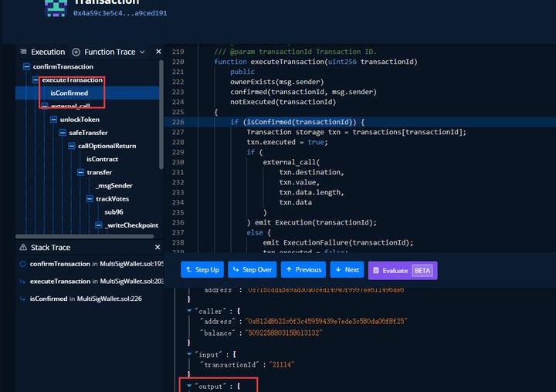Open executeTransaction frame in Stack Trace
Screen dimensions: 556x392
pyautogui.click(x=60, y=281)
